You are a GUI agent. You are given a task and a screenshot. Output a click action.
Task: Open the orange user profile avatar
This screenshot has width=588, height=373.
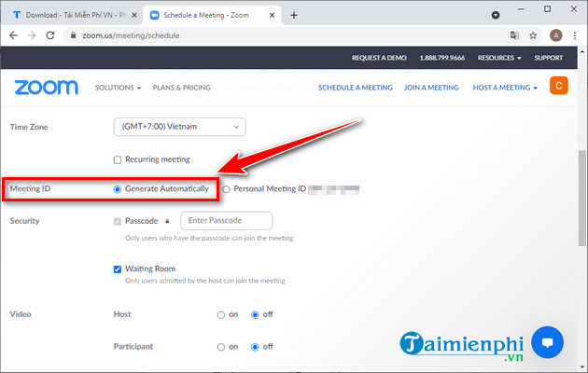point(560,87)
